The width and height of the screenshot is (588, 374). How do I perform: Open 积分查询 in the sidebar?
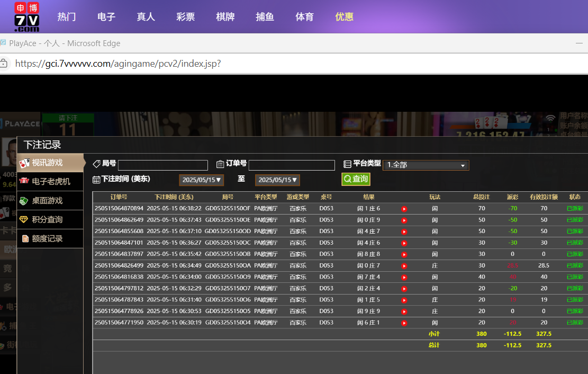click(x=51, y=220)
